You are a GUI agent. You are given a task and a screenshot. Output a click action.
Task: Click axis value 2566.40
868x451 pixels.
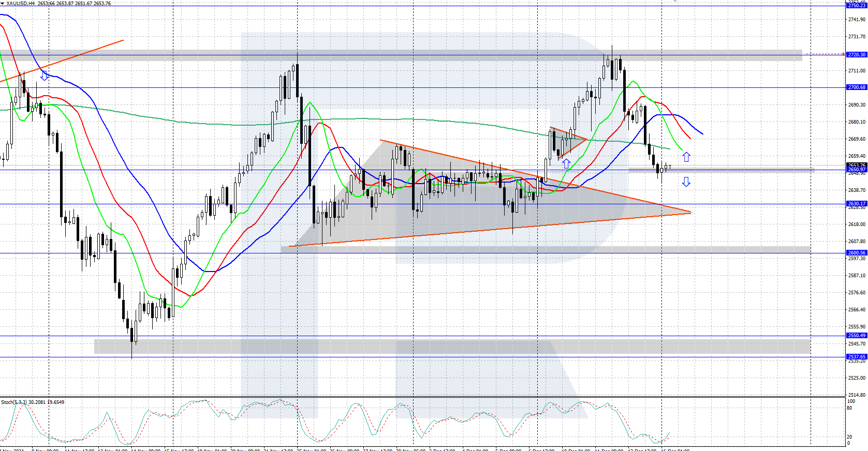[x=857, y=310]
